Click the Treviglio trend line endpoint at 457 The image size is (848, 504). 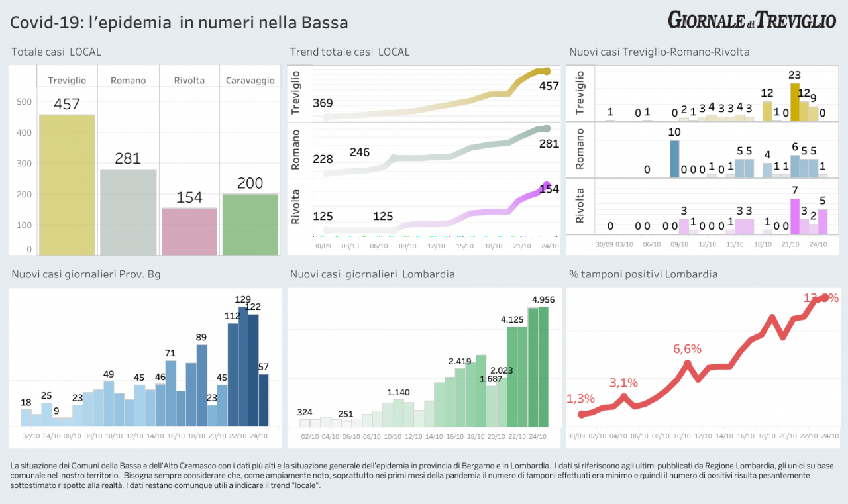click(x=547, y=71)
